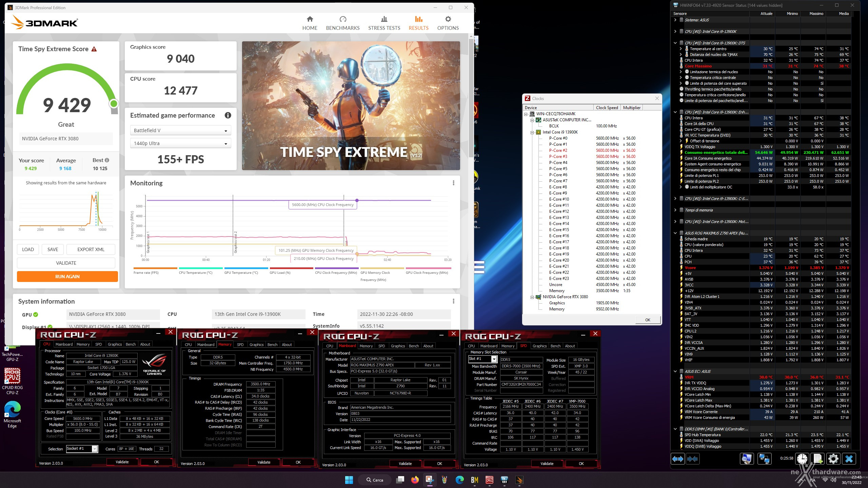Screen dimensions: 868x488
Task: Open CPUID ROG CPU-Z desktop shortcut
Action: 13,382
